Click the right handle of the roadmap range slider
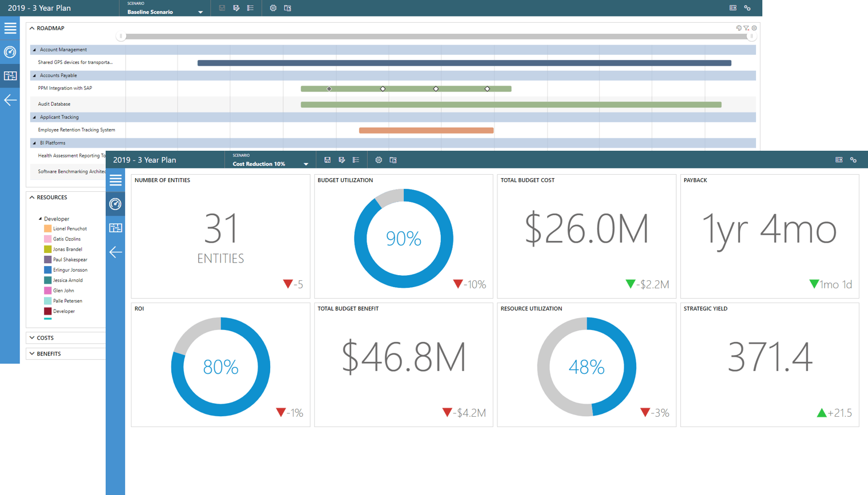 tap(752, 36)
